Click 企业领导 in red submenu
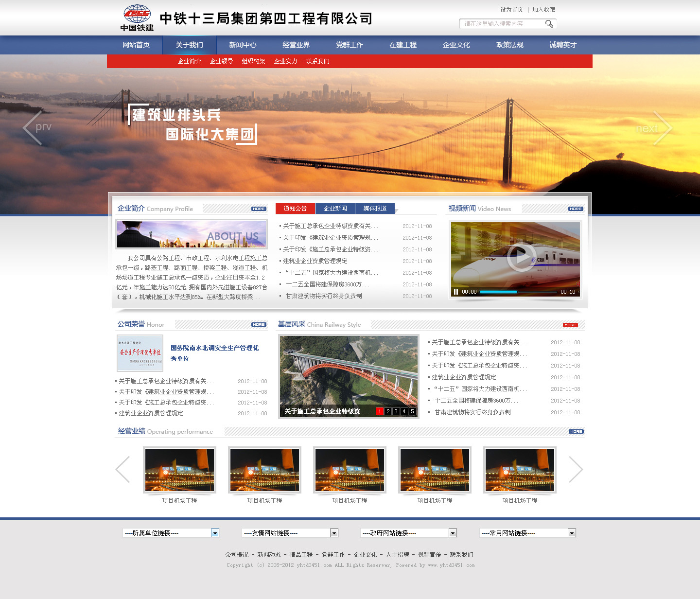 pos(221,61)
